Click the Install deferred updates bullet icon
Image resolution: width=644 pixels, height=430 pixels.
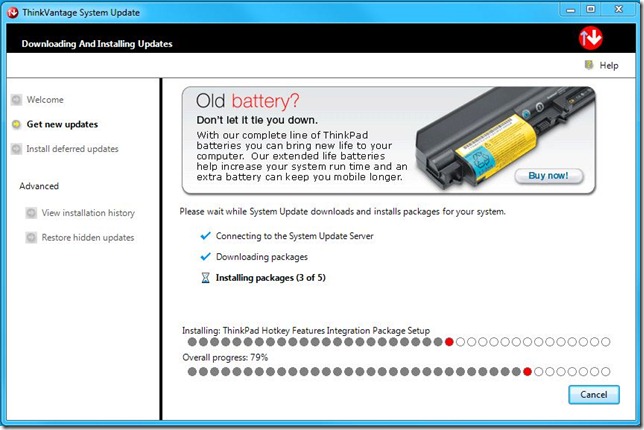pyautogui.click(x=16, y=149)
